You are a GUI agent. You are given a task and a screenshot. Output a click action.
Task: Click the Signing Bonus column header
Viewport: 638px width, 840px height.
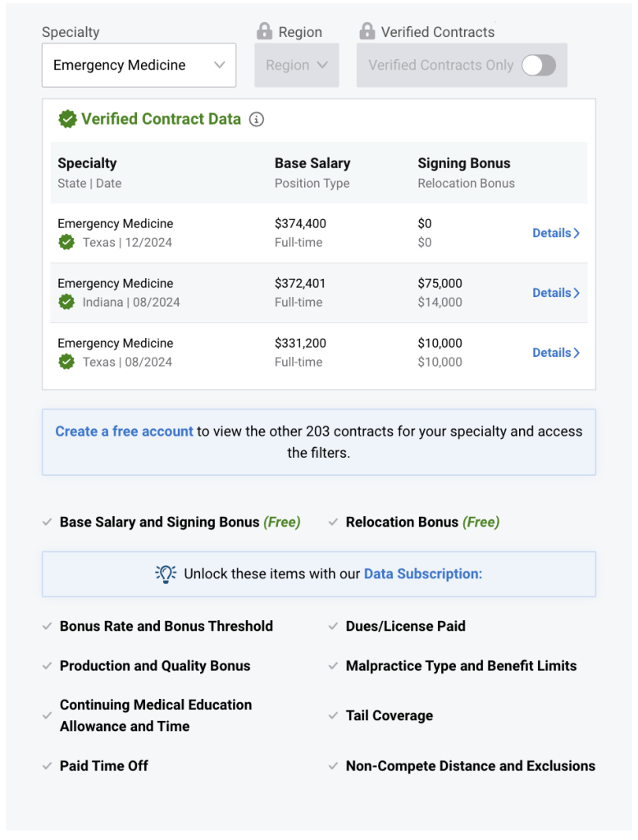point(463,163)
